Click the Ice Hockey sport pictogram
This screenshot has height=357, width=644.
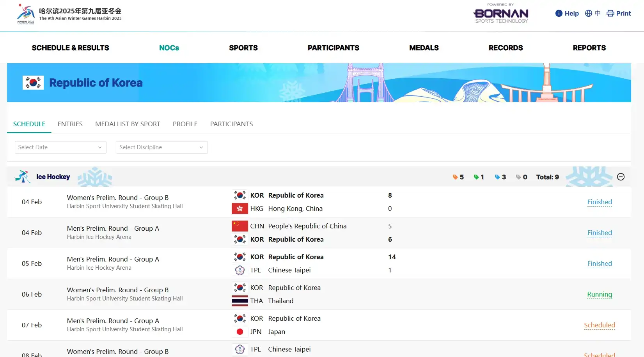coord(23,177)
